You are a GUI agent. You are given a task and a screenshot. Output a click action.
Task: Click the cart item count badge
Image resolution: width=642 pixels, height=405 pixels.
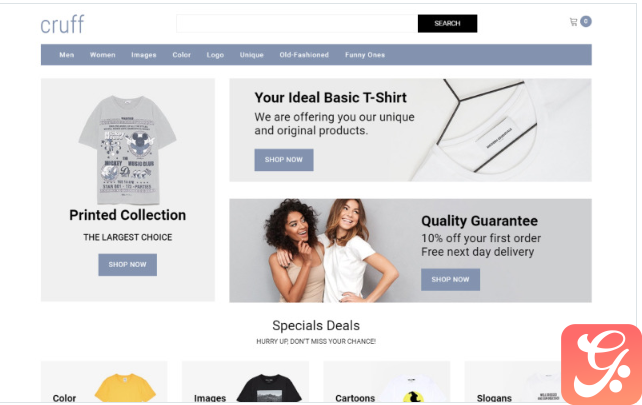[586, 21]
